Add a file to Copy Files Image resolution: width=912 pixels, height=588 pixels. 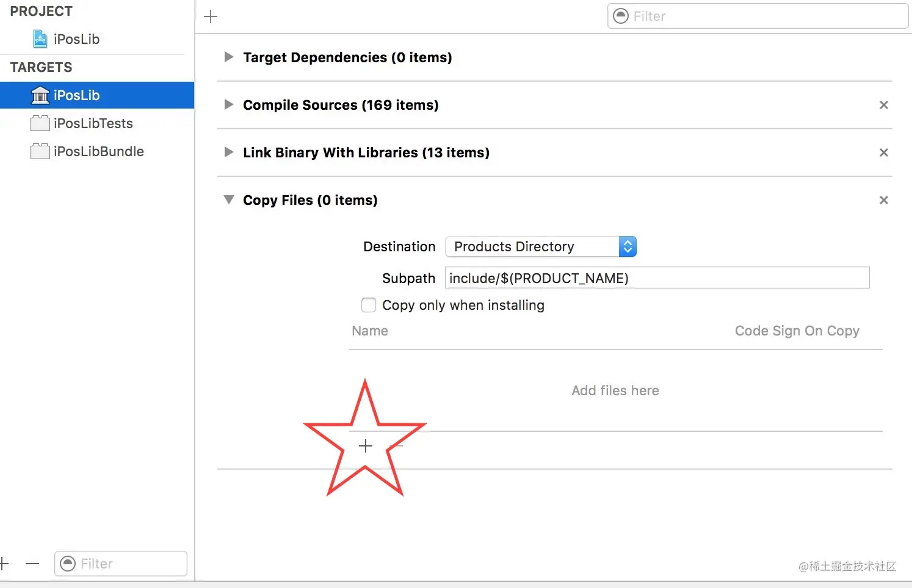pyautogui.click(x=366, y=446)
